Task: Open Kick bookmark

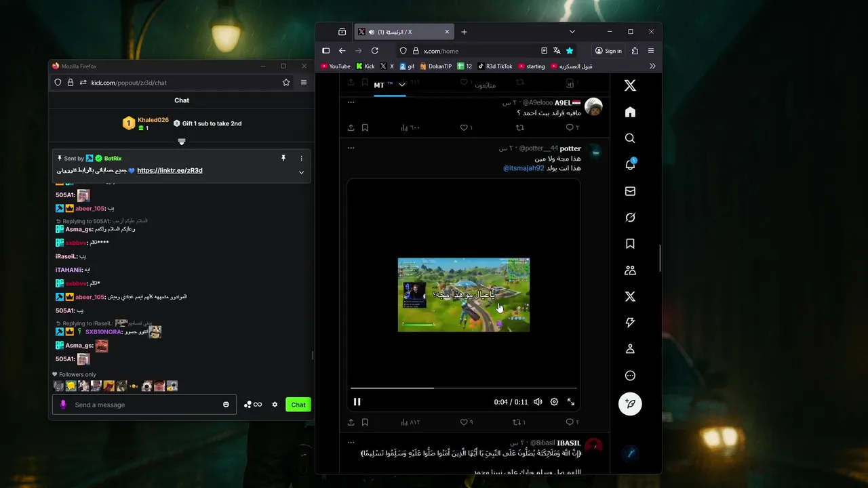Action: [365, 66]
